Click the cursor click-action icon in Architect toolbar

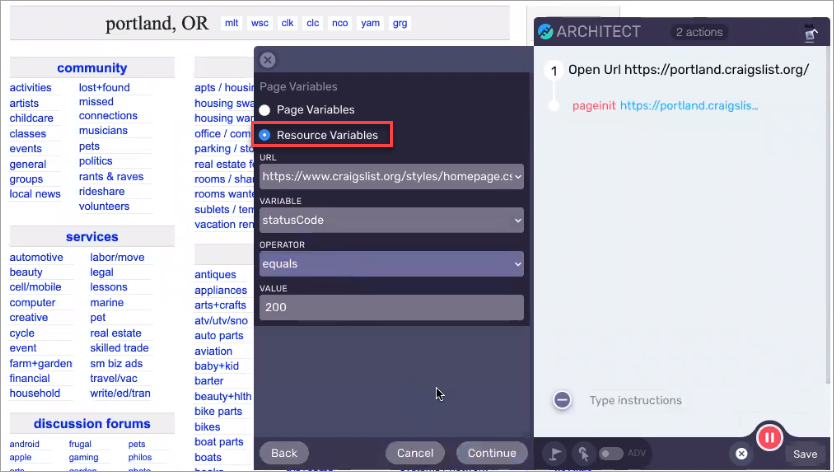583,453
